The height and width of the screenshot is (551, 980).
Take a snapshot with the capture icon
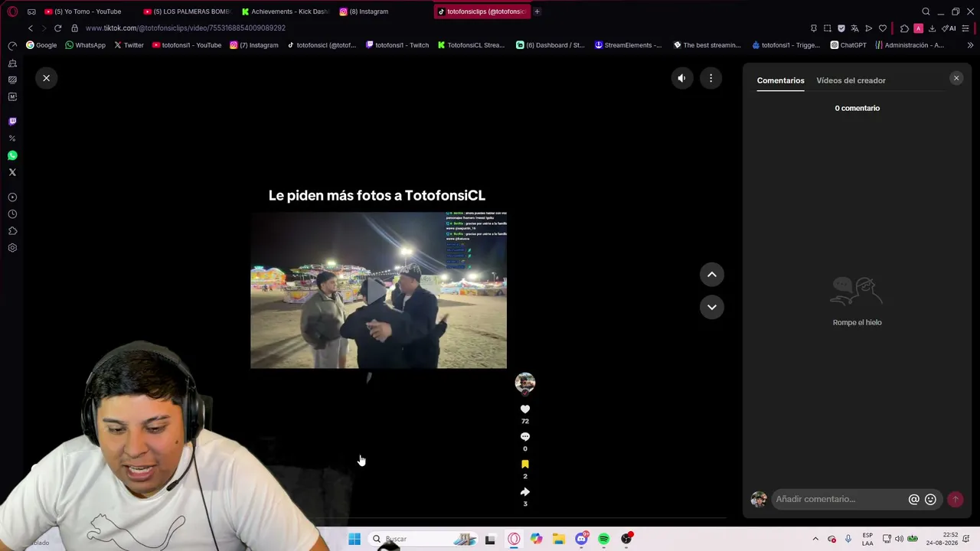coord(827,28)
